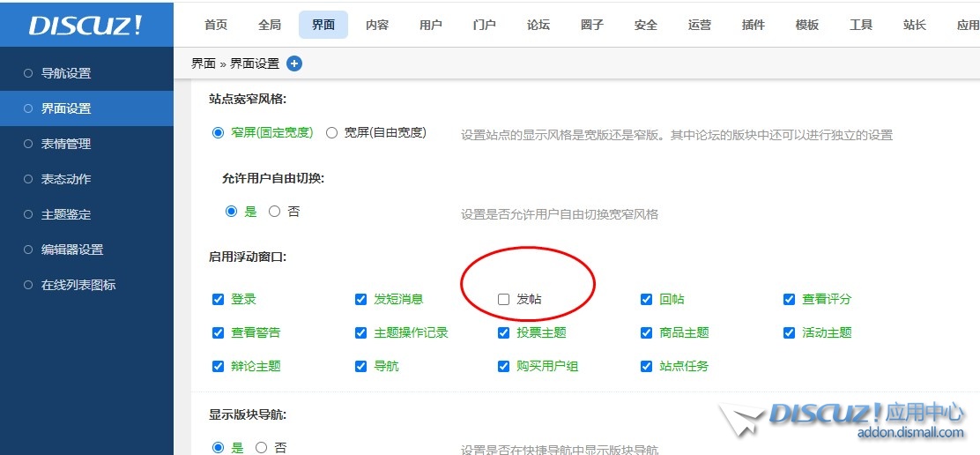
Task: Open 编辑器设置 sidebar item
Action: (x=87, y=250)
